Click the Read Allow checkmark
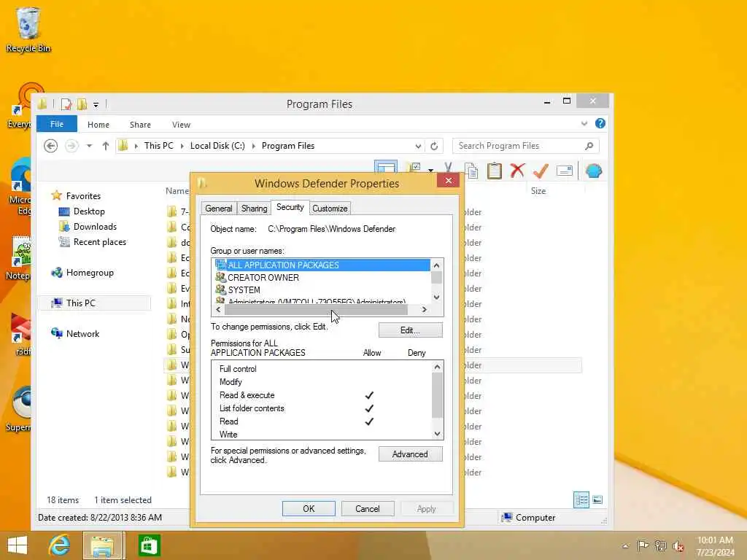 tap(369, 421)
